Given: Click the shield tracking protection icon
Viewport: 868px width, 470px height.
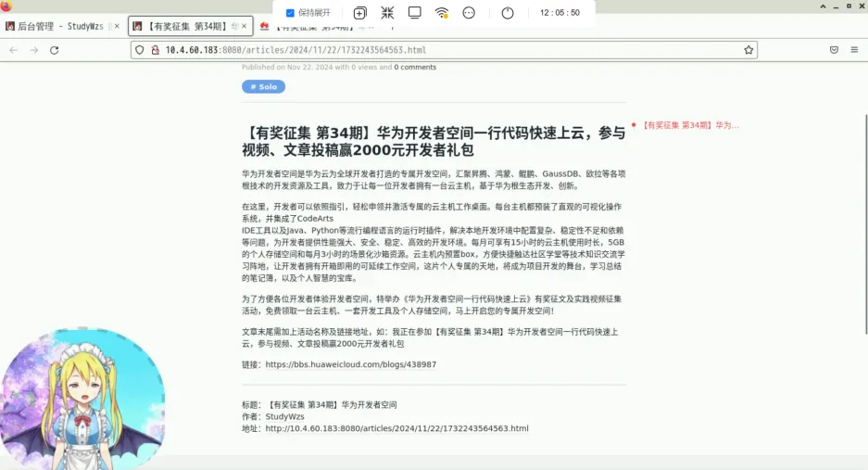Looking at the screenshot, I should click(x=140, y=50).
